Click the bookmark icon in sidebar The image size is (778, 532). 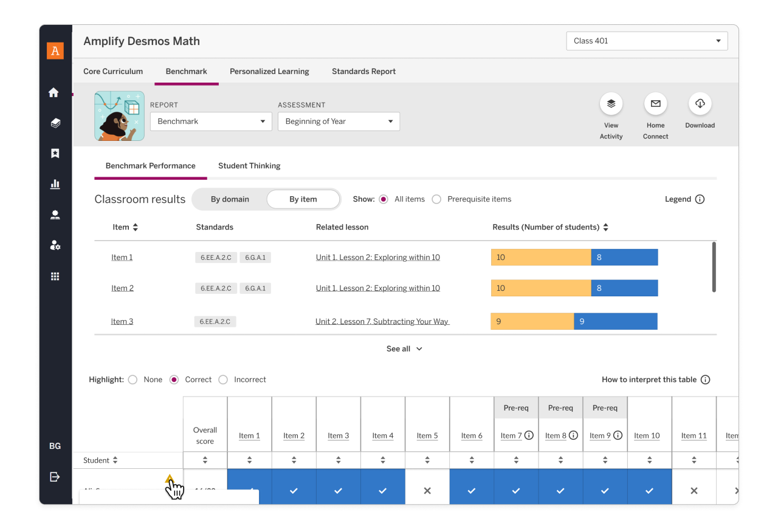click(55, 154)
